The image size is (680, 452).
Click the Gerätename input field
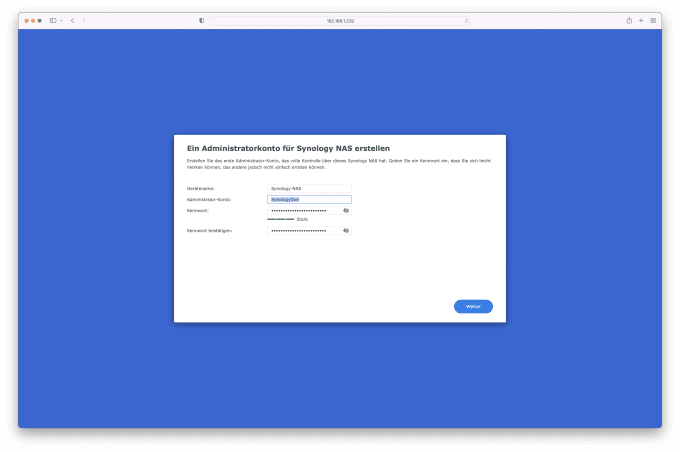pyautogui.click(x=309, y=188)
